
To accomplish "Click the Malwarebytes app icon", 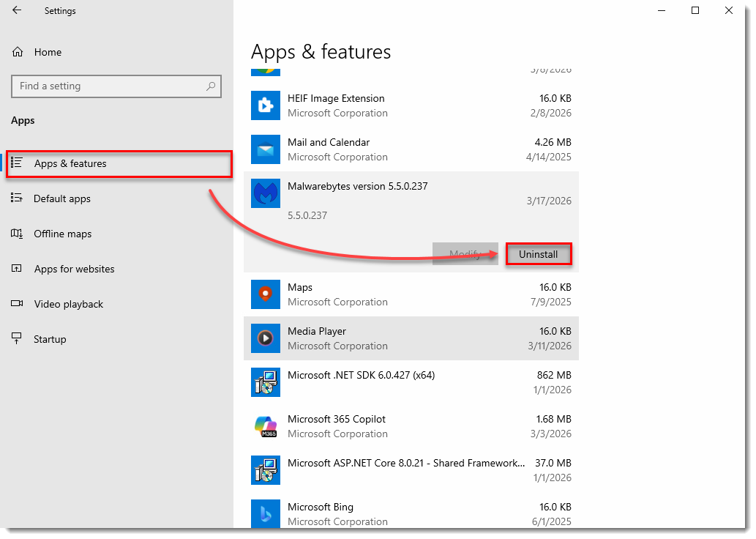I will pos(265,193).
